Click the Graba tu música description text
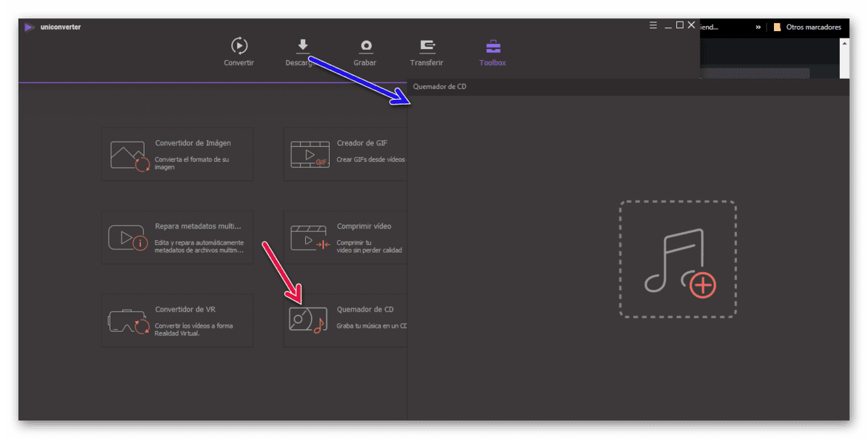This screenshot has height=439, width=868. [x=372, y=326]
